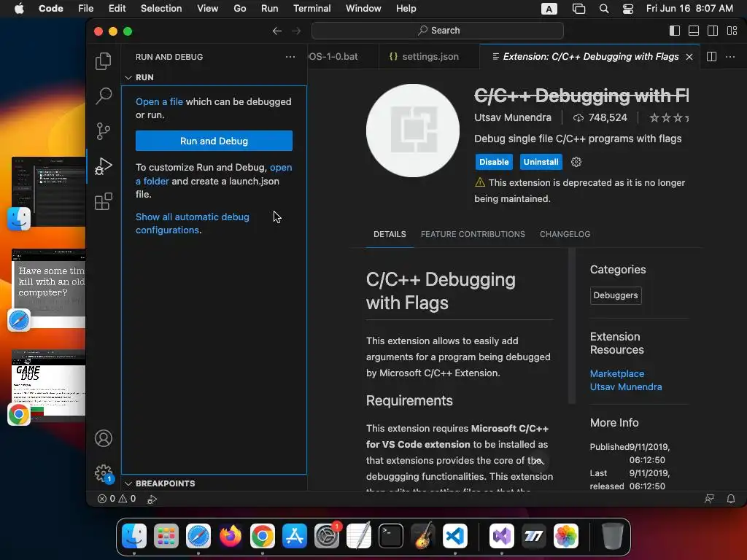Open the Explorer view in activity bar
The width and height of the screenshot is (747, 560).
104,61
